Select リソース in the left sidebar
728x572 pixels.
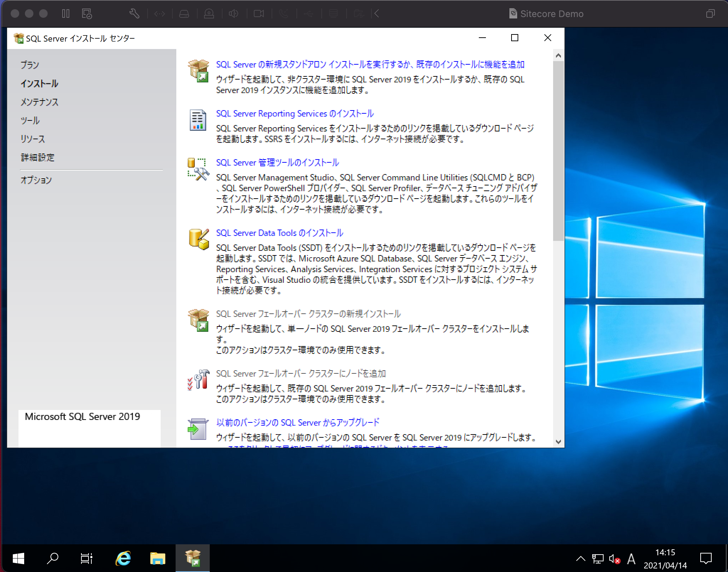(33, 139)
